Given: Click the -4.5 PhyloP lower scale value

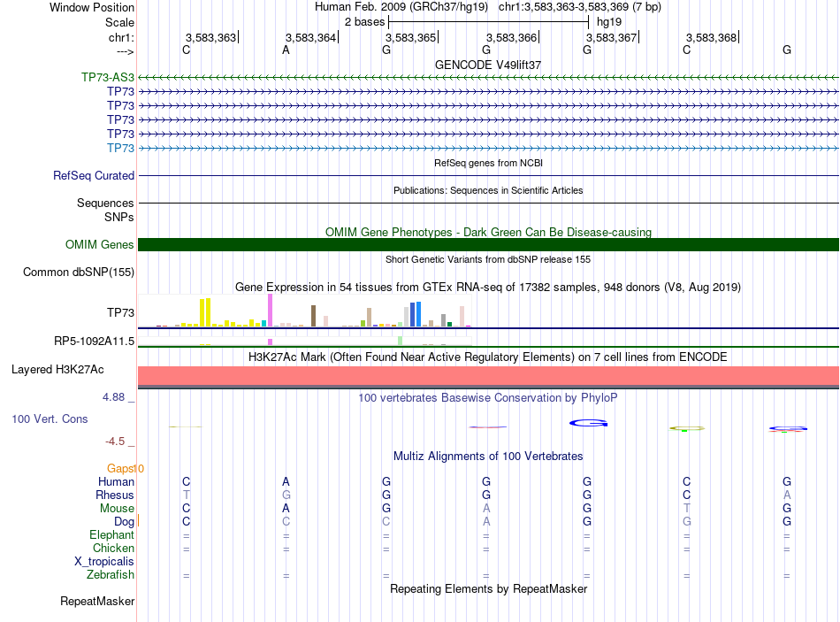Looking at the screenshot, I should pos(115,442).
